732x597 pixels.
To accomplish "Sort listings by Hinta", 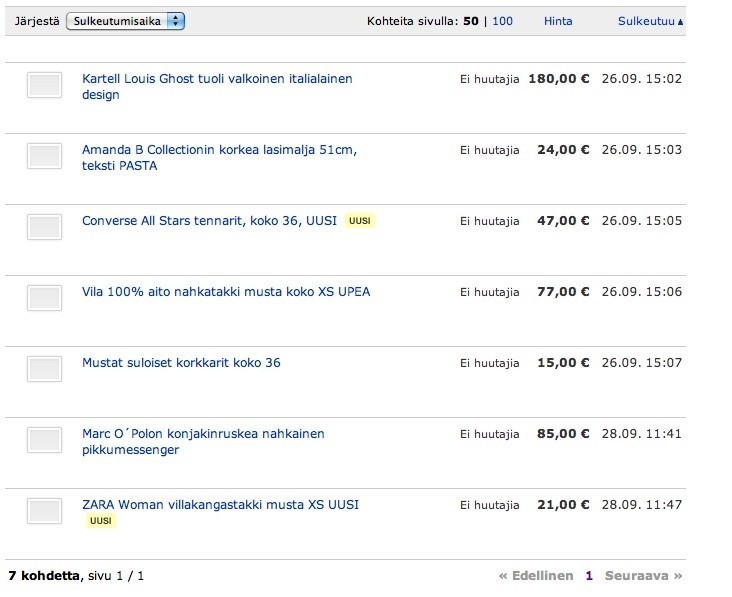I will tap(558, 21).
